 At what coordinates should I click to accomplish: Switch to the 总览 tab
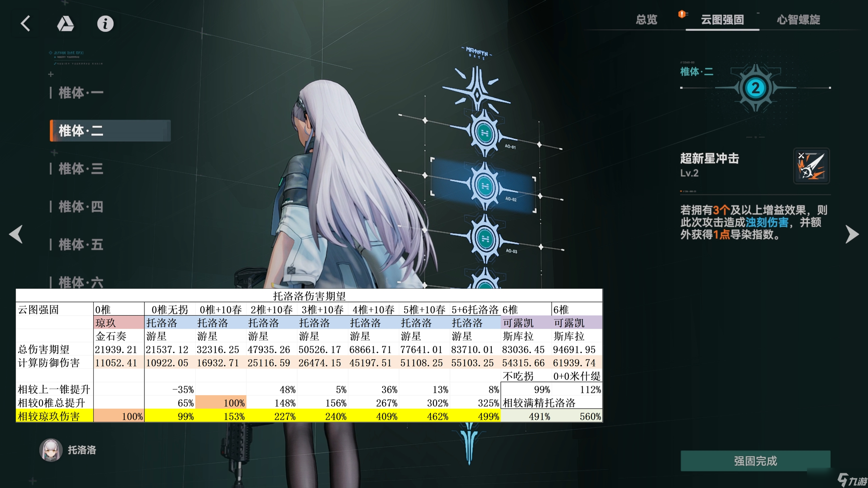[646, 20]
